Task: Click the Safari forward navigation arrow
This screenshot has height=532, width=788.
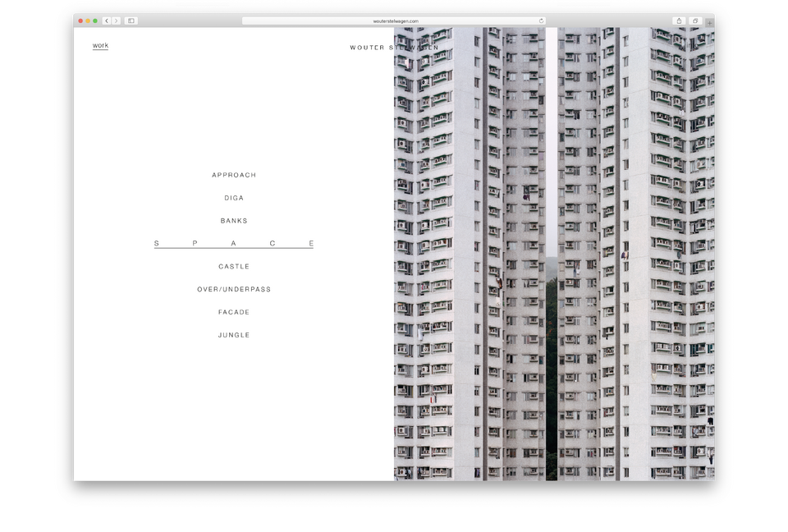Action: click(x=116, y=21)
